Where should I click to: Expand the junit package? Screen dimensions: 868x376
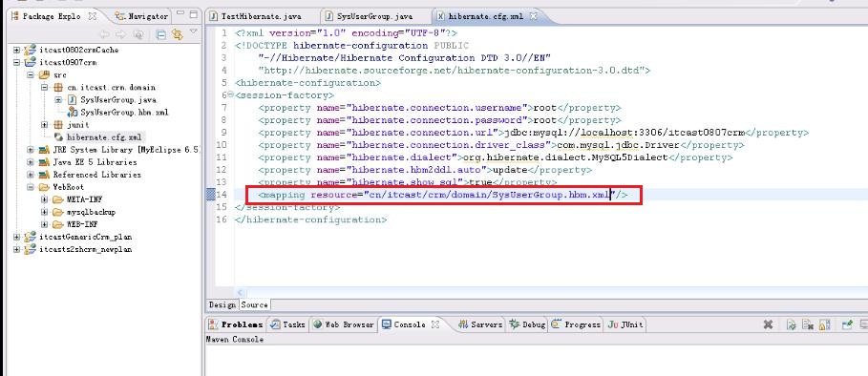tap(44, 125)
